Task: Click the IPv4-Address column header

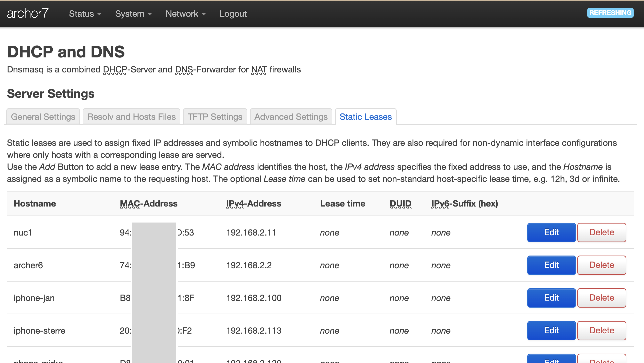Action: (254, 204)
